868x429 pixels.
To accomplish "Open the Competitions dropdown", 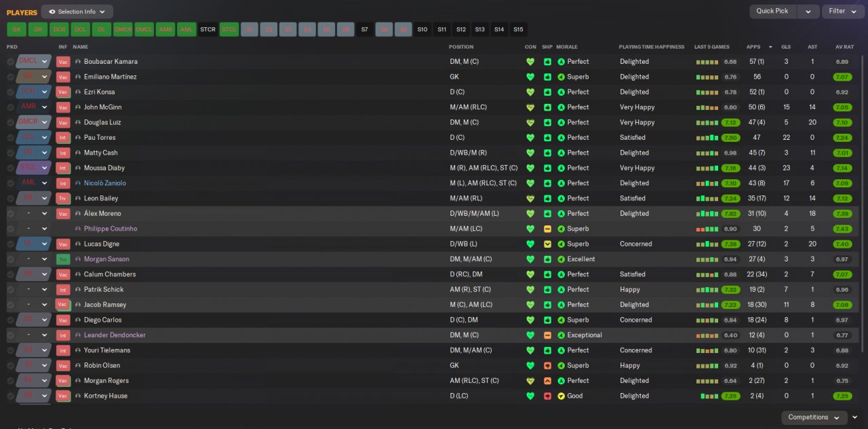I will [x=814, y=417].
